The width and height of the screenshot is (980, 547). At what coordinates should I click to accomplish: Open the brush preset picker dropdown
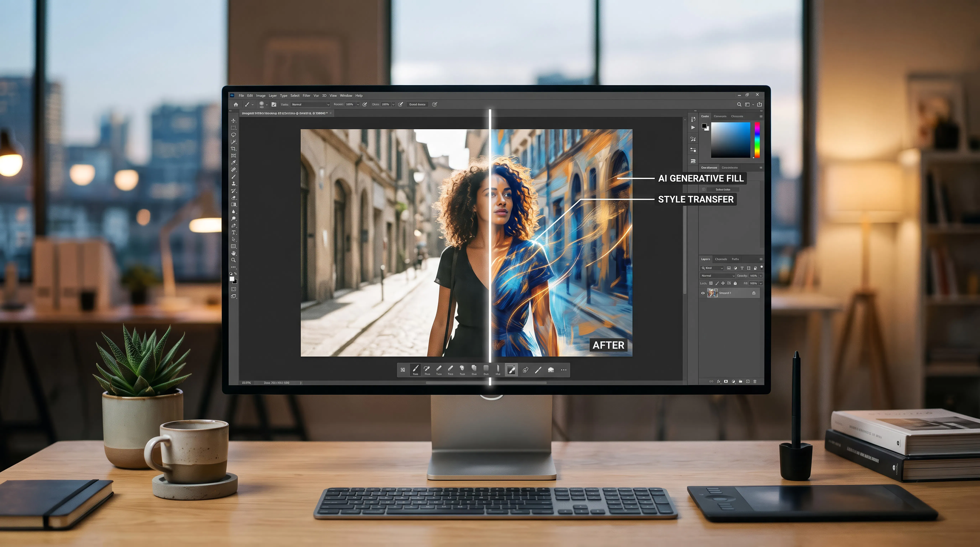tap(267, 105)
